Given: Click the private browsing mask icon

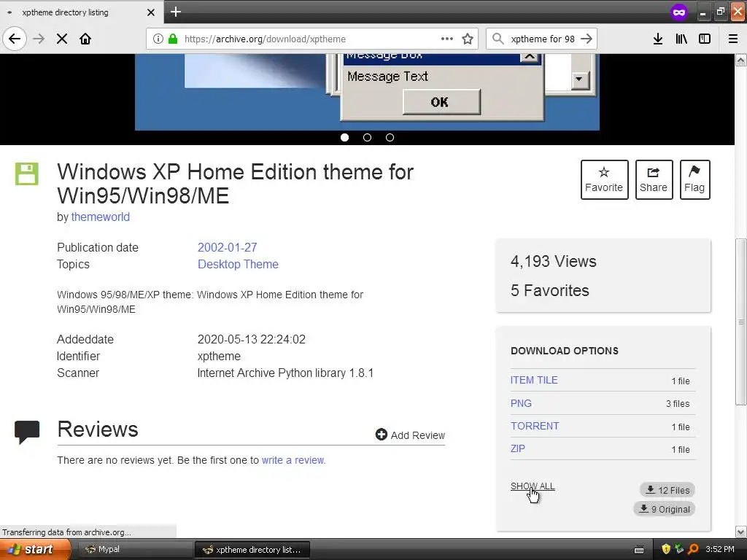Looking at the screenshot, I should click(x=679, y=12).
